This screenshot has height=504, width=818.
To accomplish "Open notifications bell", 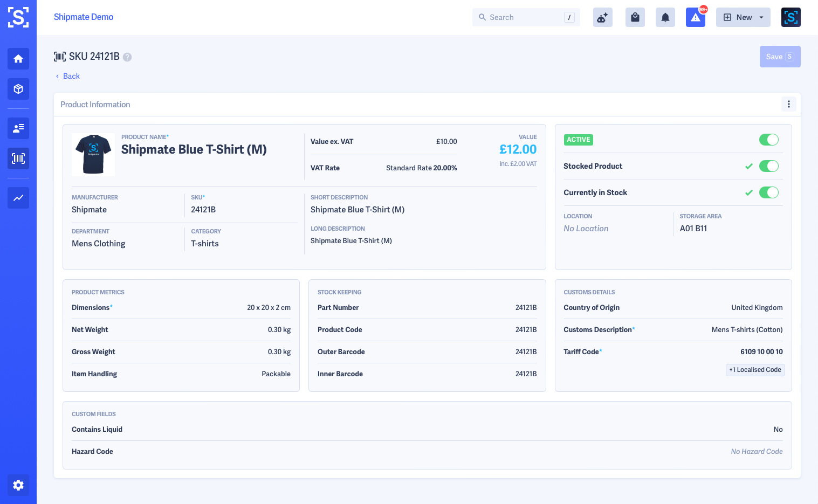I will coord(665,17).
